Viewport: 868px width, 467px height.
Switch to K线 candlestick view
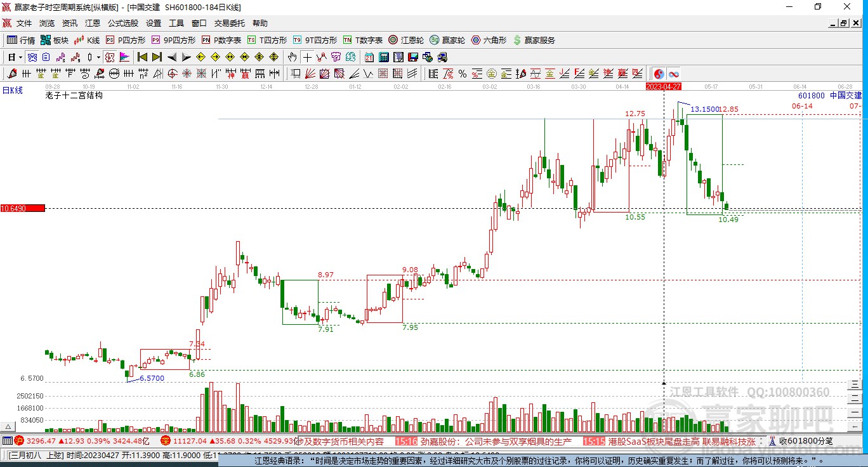point(87,40)
